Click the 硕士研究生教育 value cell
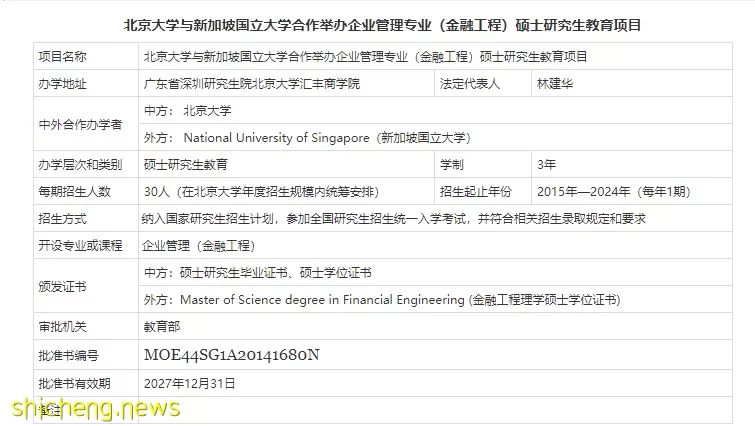This screenshot has width=755, height=426. click(x=286, y=164)
